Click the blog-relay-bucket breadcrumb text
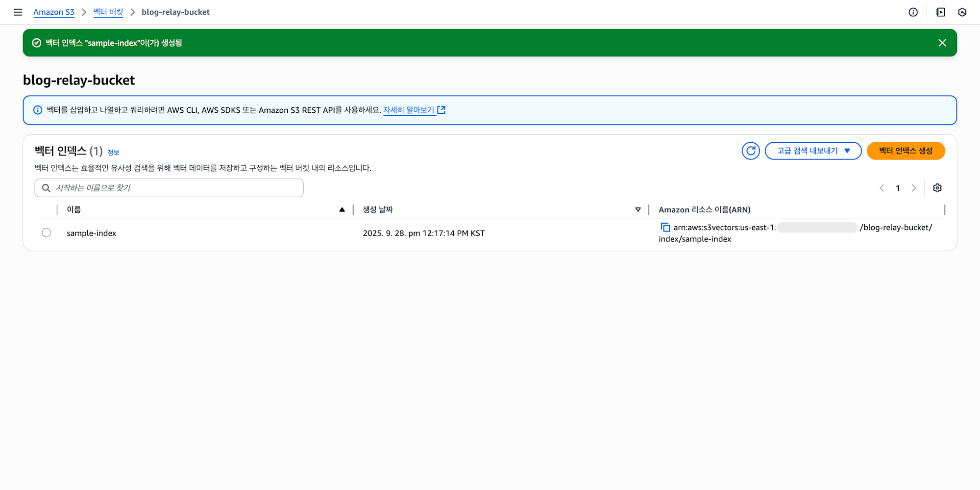The height and width of the screenshot is (490, 980). coord(175,12)
